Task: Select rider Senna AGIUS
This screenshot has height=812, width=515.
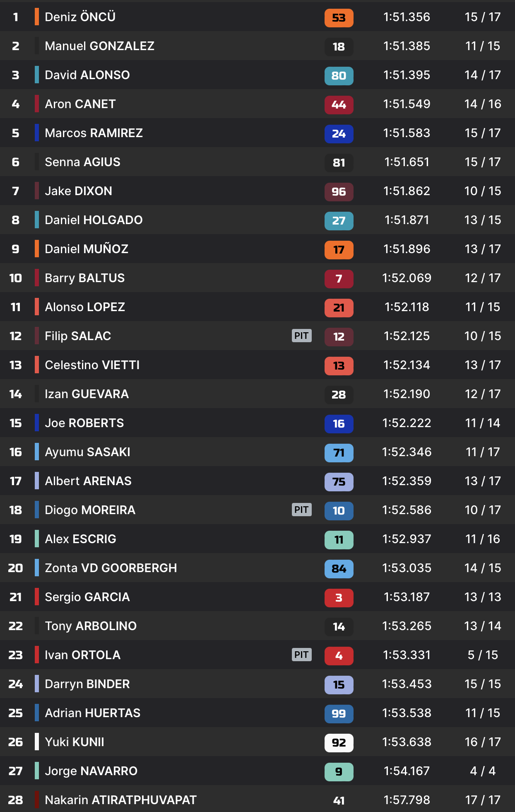Action: tap(82, 162)
